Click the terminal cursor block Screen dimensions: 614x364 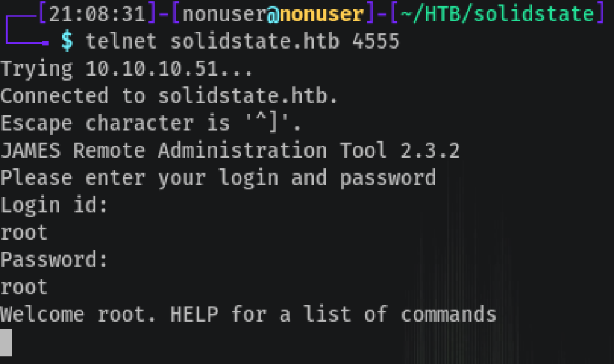pyautogui.click(x=6, y=342)
